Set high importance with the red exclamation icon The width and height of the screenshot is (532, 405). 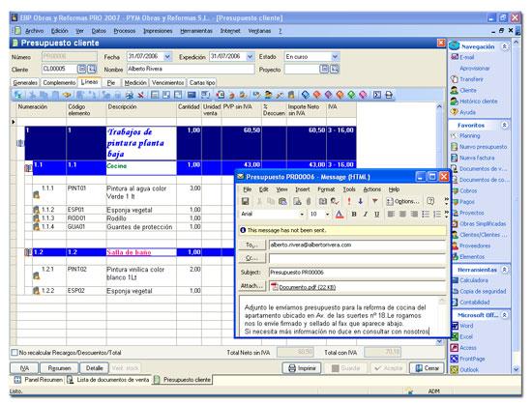point(349,201)
